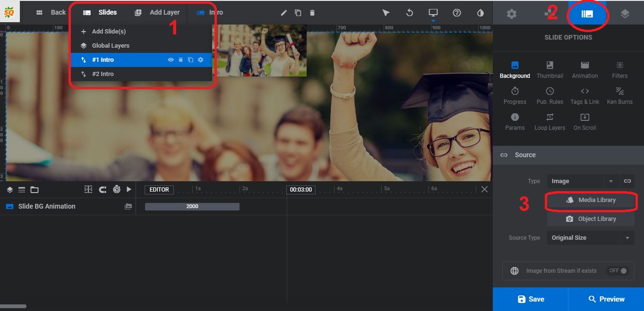Collapse the Source section header
The width and height of the screenshot is (644, 311).
568,155
